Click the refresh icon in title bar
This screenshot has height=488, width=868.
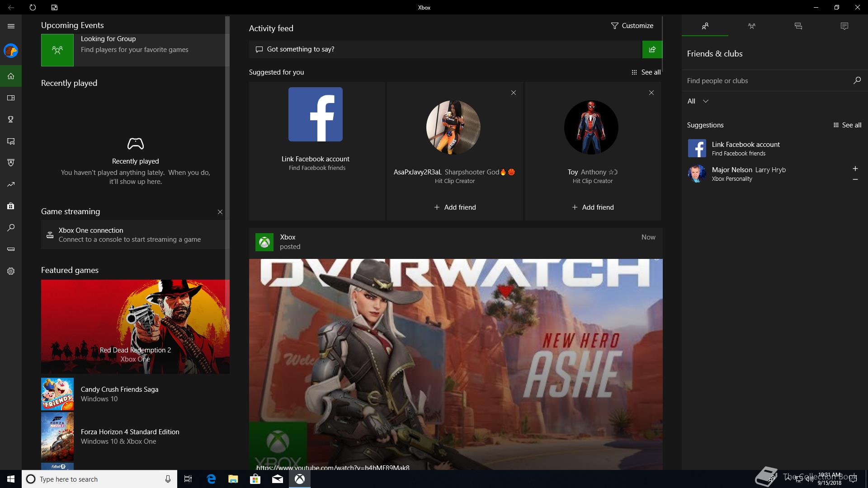tap(33, 7)
